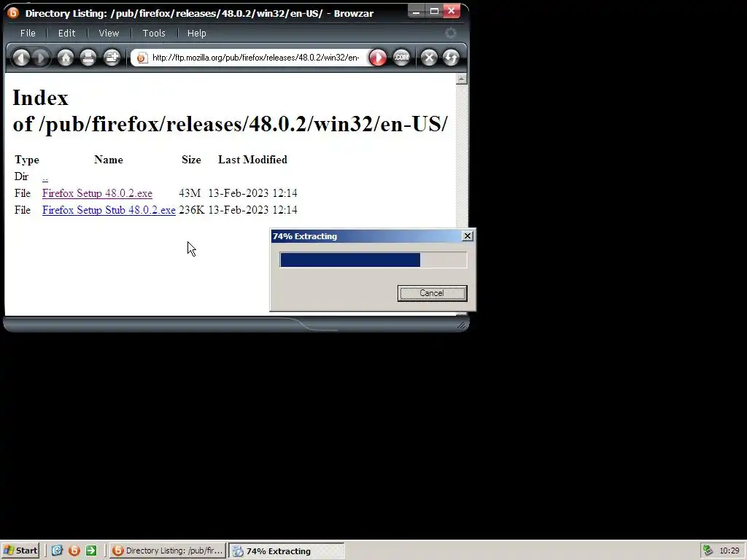Switch to Directory Listing taskbar button

[x=168, y=551]
